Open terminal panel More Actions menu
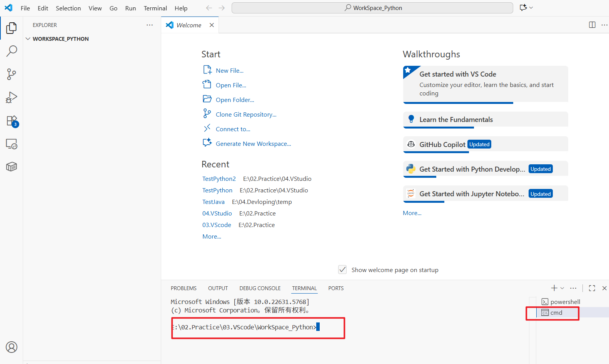 573,288
